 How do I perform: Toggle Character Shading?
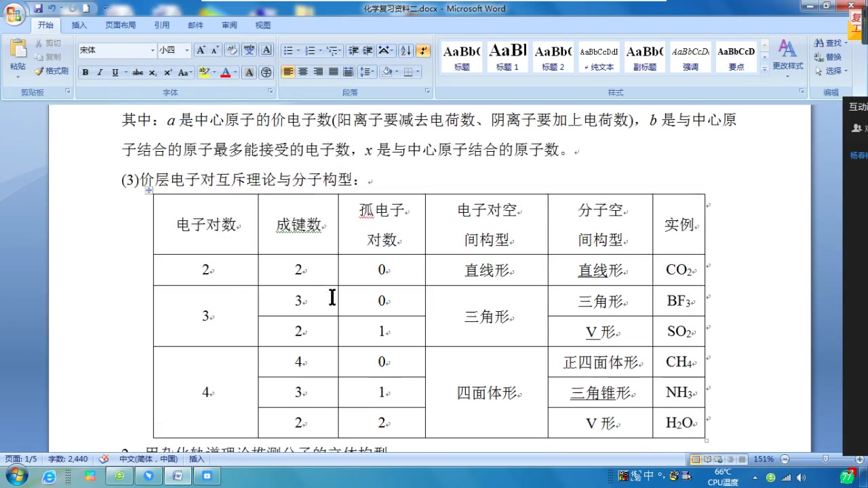(x=249, y=73)
